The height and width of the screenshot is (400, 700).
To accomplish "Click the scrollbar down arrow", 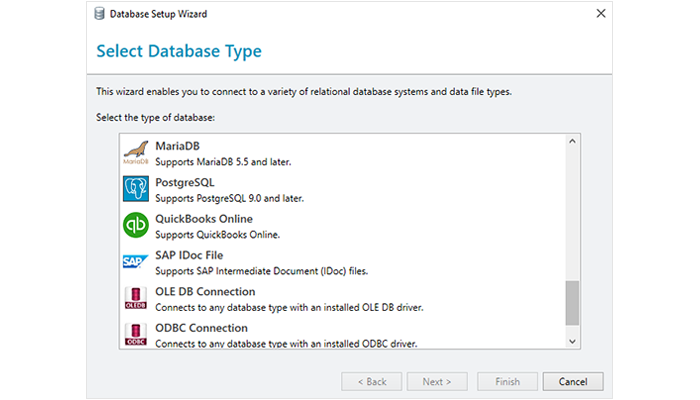I will pos(572,341).
